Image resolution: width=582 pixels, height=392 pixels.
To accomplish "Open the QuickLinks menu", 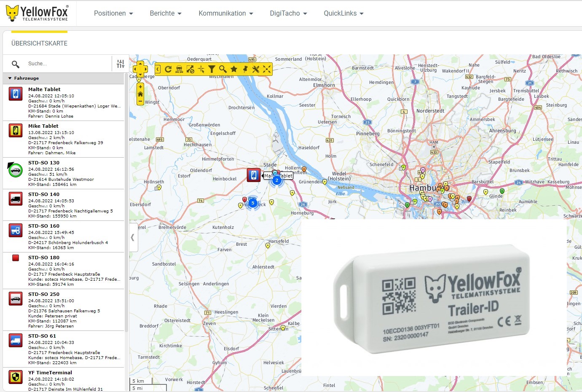I will pyautogui.click(x=343, y=13).
